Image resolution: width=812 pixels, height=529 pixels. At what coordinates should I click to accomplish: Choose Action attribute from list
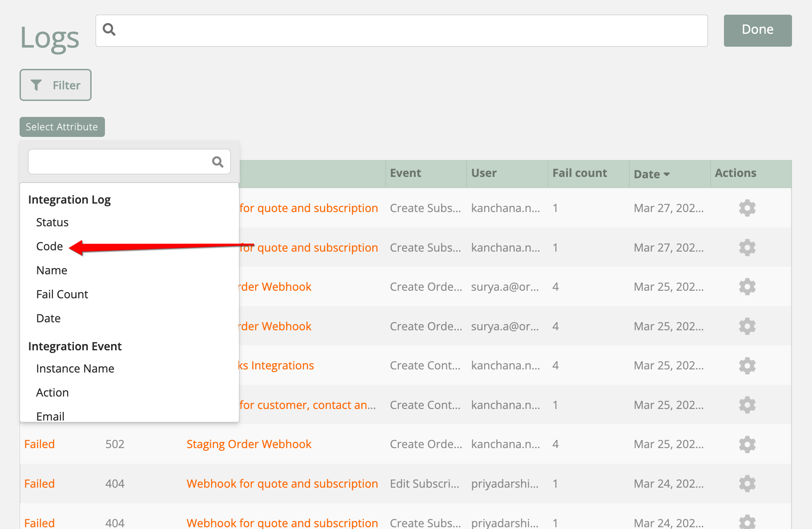[x=52, y=393]
